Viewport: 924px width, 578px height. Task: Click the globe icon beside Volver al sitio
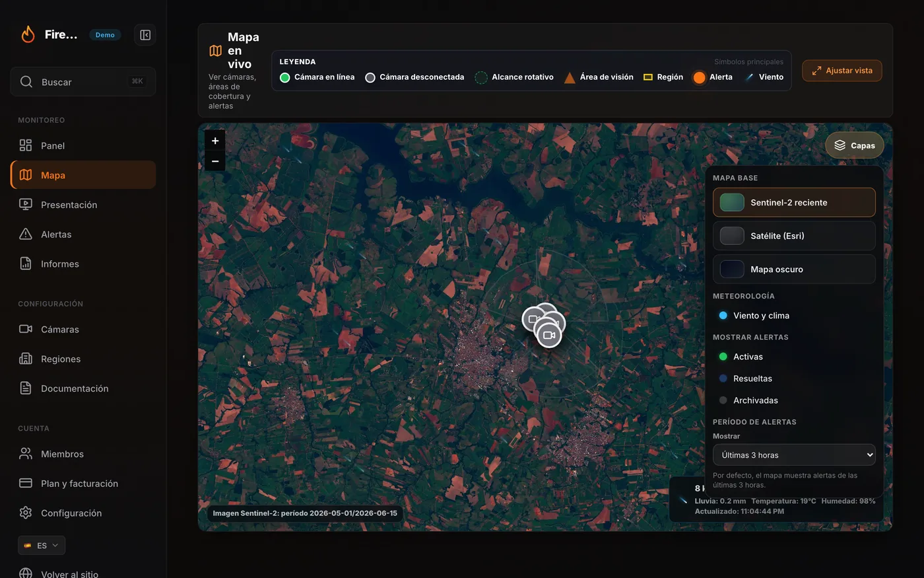[26, 573]
